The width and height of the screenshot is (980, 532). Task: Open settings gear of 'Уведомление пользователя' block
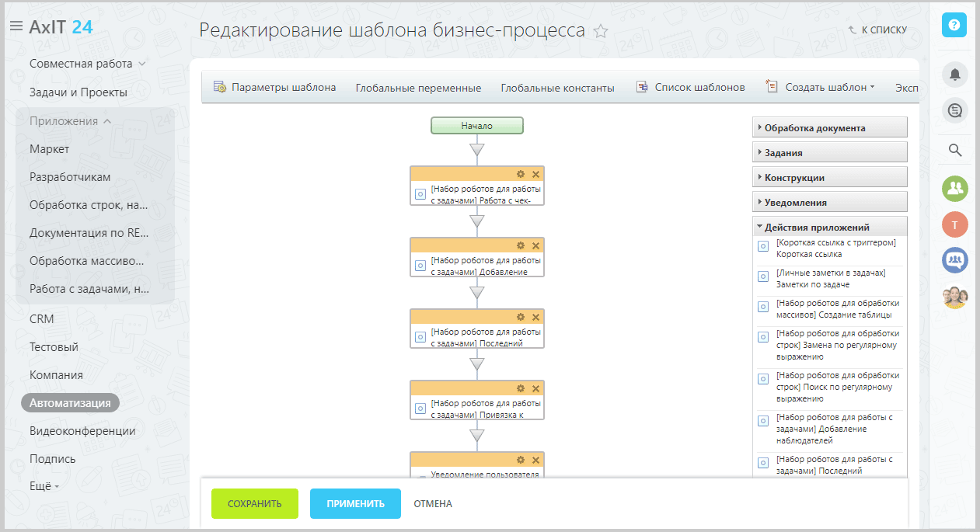pos(521,459)
